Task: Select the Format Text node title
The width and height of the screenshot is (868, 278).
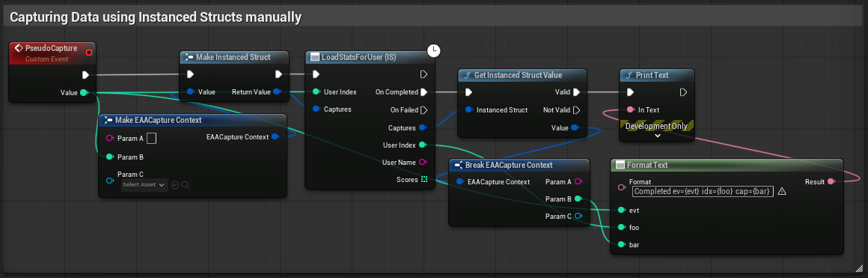Action: pyautogui.click(x=648, y=165)
